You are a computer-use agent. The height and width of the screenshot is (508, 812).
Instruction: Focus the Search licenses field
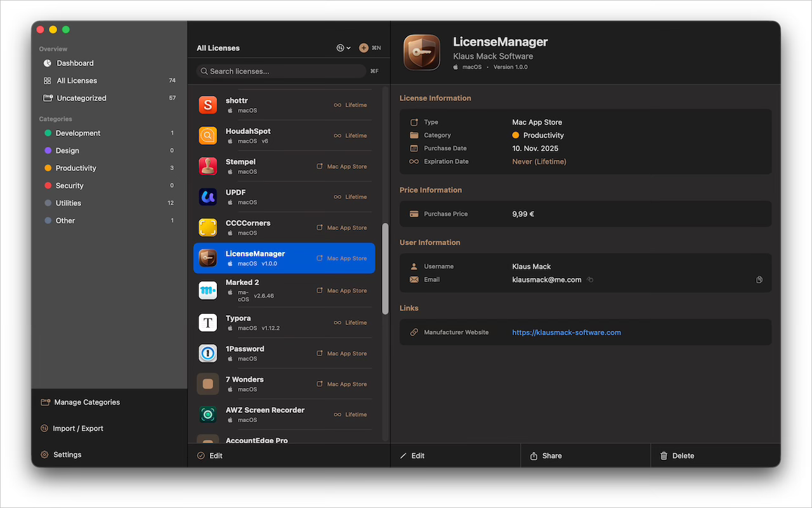coord(281,71)
